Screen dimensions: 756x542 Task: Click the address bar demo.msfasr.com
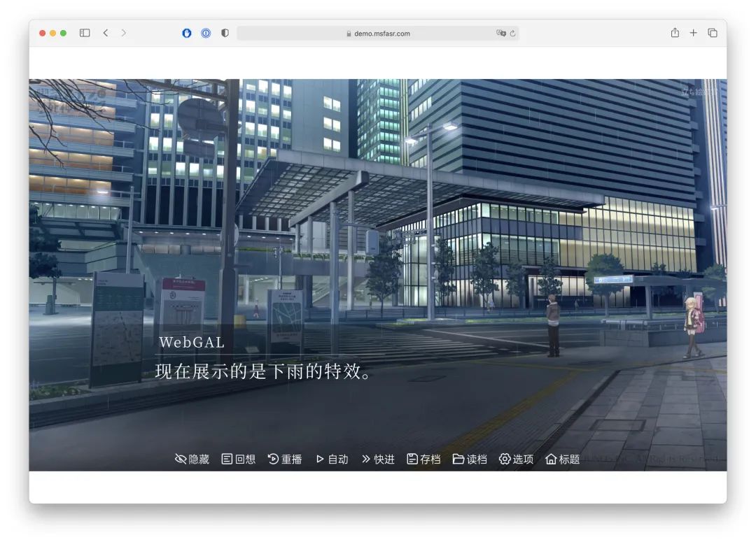coord(377,34)
